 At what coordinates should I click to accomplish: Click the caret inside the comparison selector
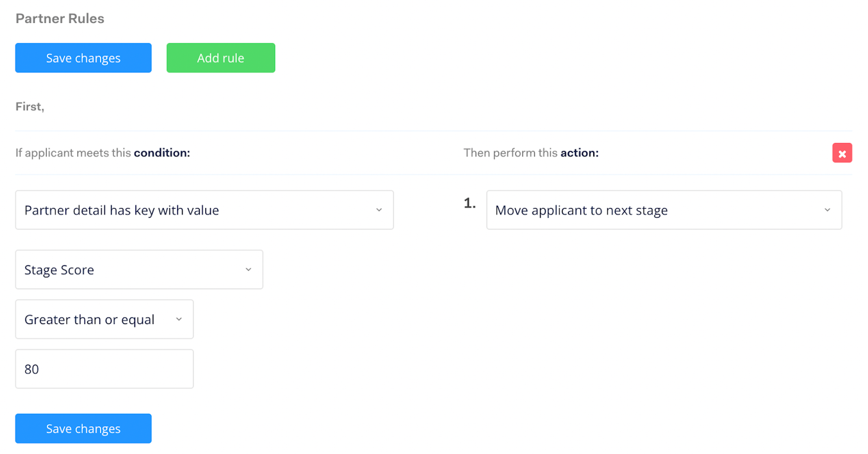(179, 319)
